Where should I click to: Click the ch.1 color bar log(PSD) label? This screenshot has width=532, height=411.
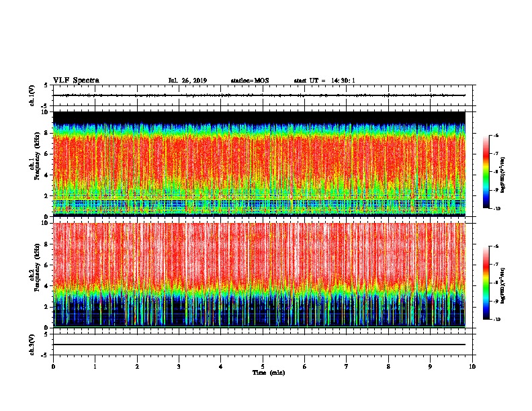pos(503,175)
